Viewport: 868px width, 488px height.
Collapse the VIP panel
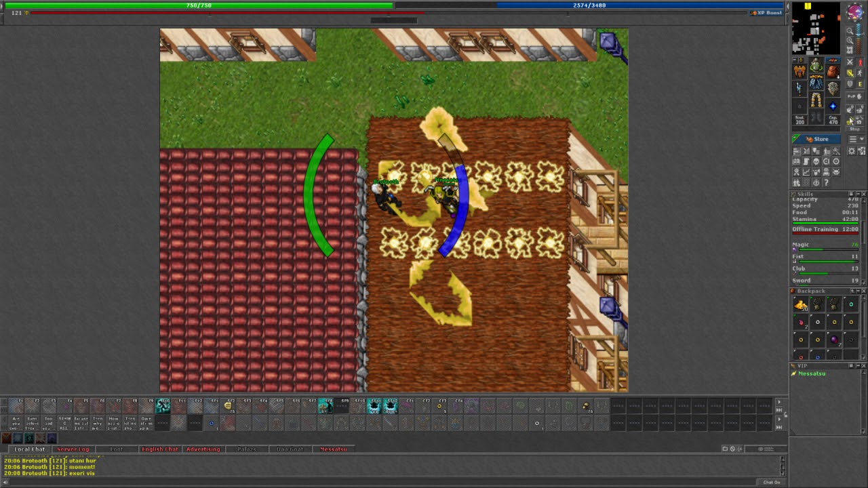pos(859,366)
